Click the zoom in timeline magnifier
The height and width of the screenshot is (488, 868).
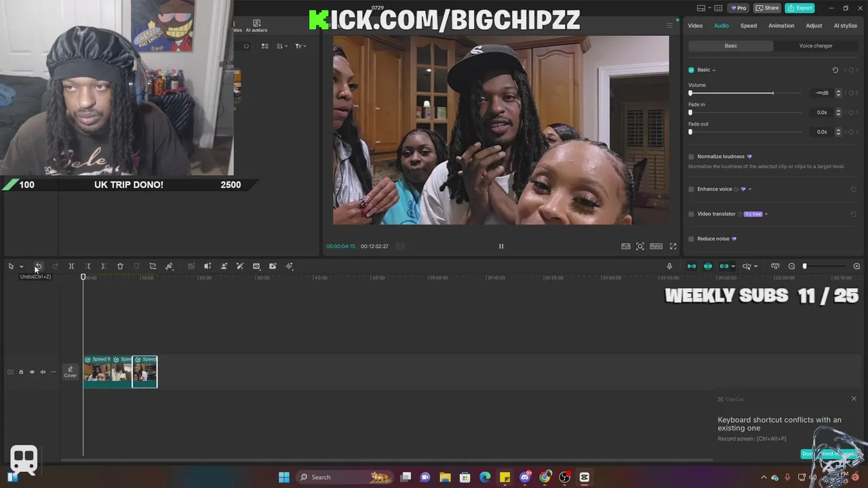(856, 266)
